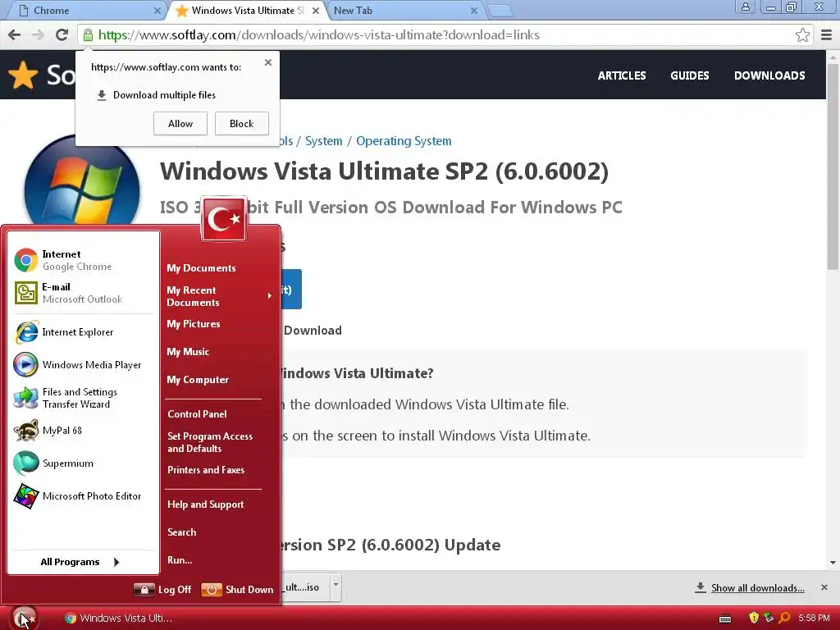Open Search from Start menu
The image size is (840, 630).
[x=182, y=532]
